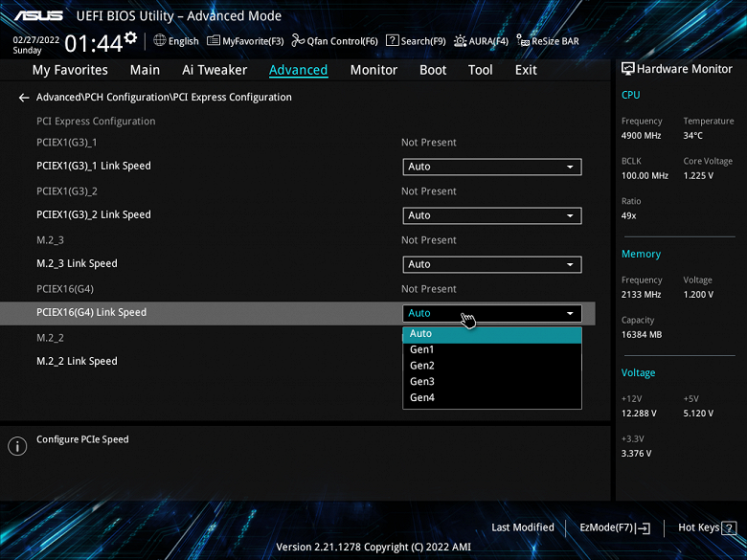Click the Search(F9) label
Viewport: 747px width, 560px height.
tap(423, 41)
